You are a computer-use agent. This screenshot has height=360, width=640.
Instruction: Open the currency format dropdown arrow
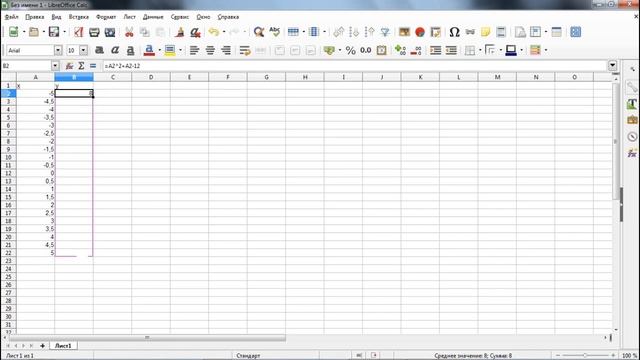point(340,50)
